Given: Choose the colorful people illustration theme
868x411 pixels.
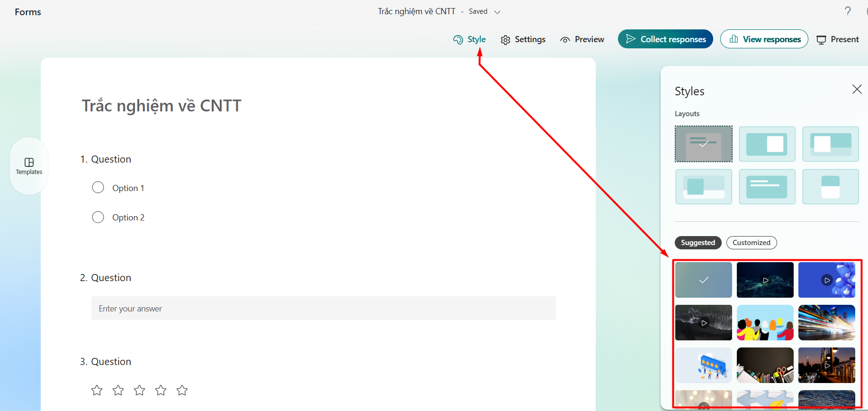Looking at the screenshot, I should pyautogui.click(x=765, y=323).
